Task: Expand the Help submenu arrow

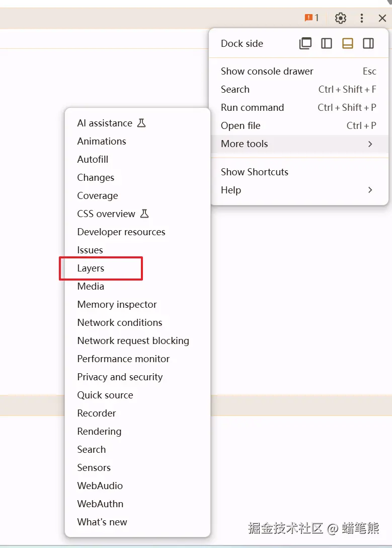Action: point(370,190)
